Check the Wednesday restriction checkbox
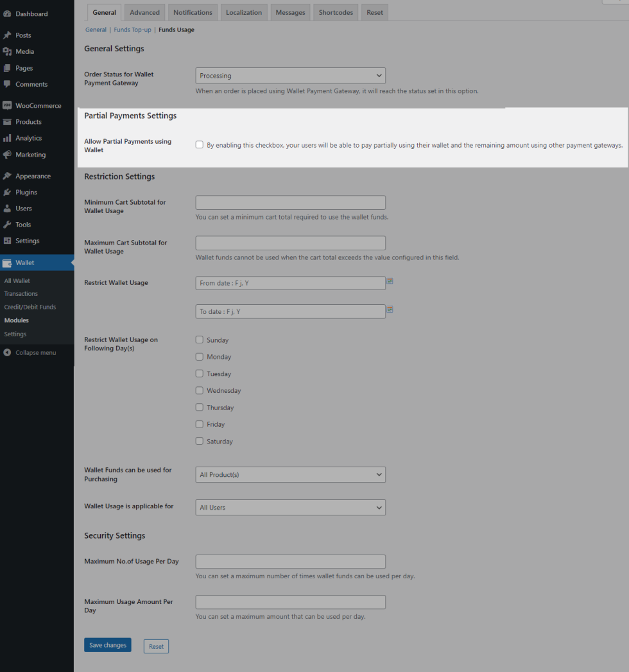The width and height of the screenshot is (629, 672). coord(199,390)
